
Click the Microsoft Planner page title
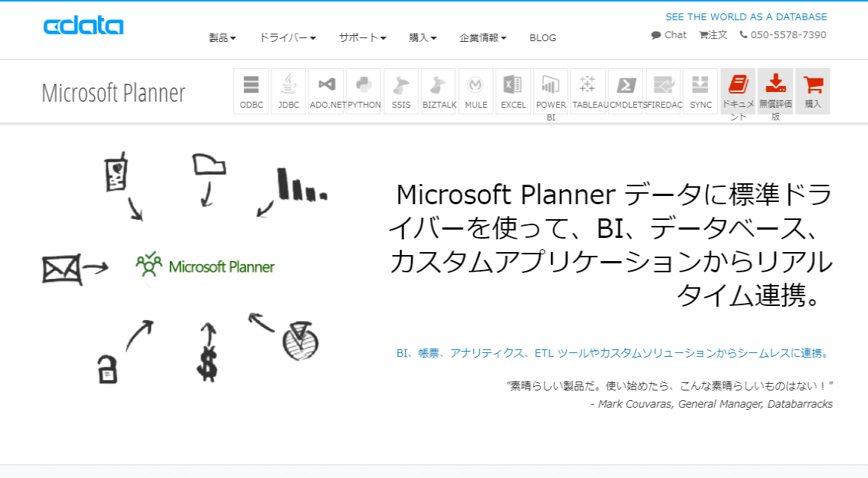pyautogui.click(x=114, y=93)
